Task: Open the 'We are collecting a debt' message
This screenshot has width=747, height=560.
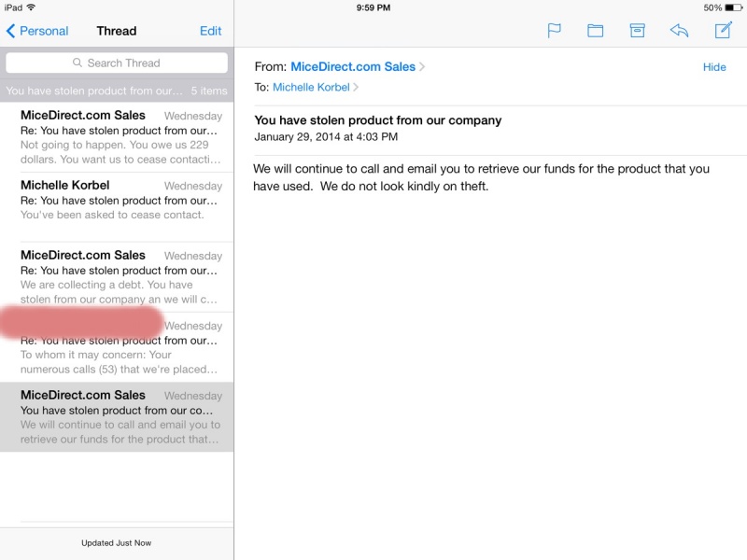Action: 117,277
